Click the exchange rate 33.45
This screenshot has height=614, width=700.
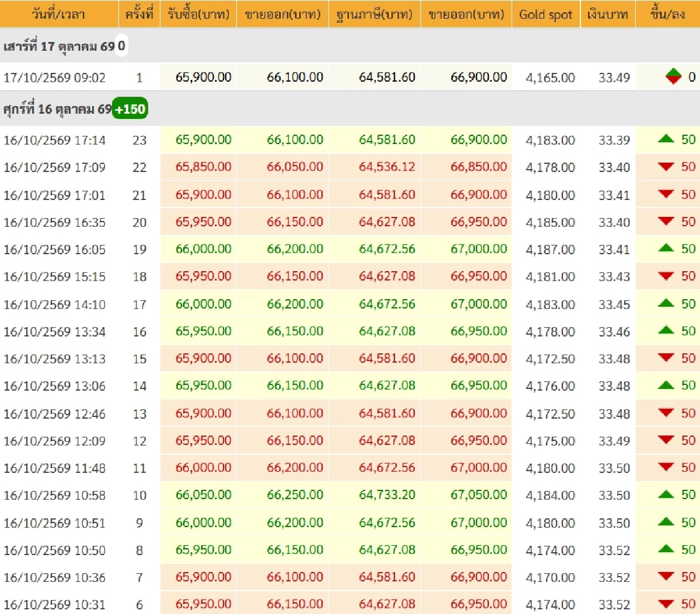click(x=614, y=304)
